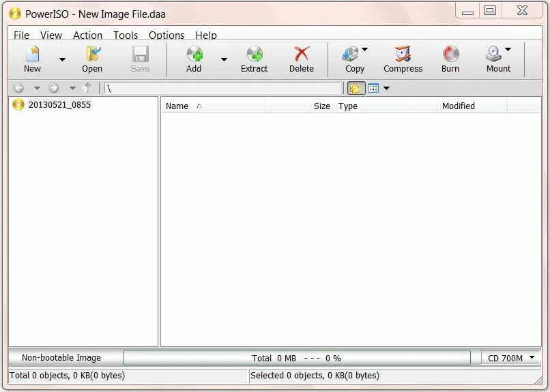Minimize the PowerISO window
Screen dimensions: 550x392
(x=467, y=10)
